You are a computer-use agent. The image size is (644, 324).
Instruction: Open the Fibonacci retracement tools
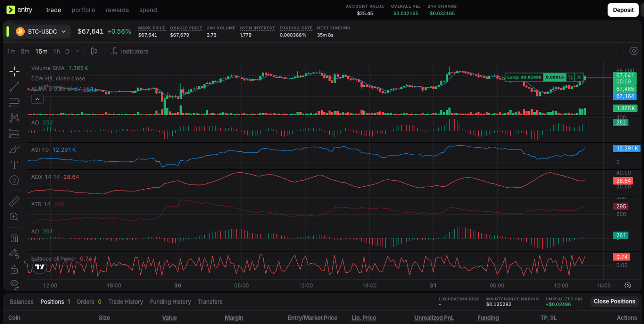tap(14, 102)
